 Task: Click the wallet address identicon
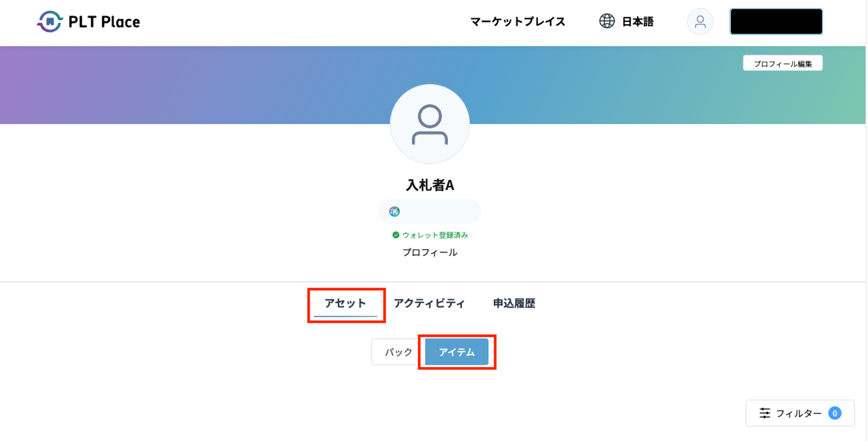tap(395, 212)
